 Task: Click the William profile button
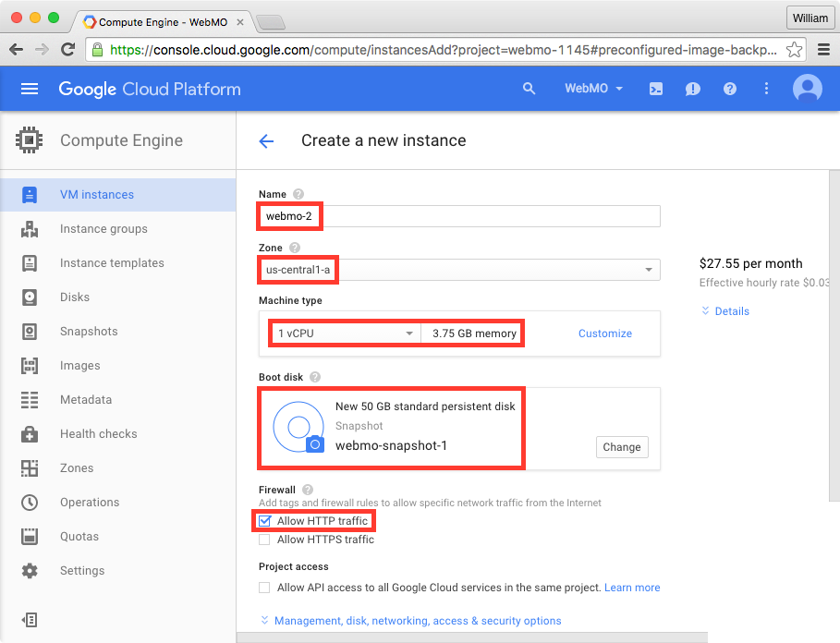810,18
